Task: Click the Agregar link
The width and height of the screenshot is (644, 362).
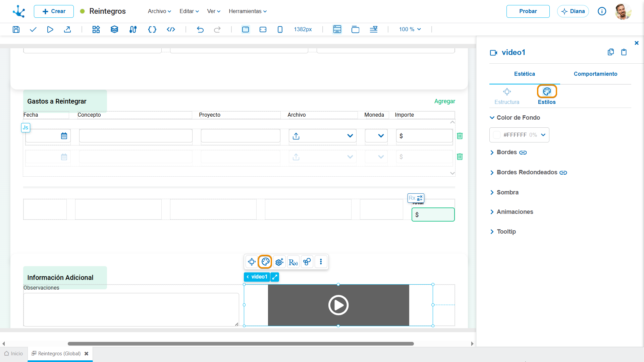Action: coord(444,101)
